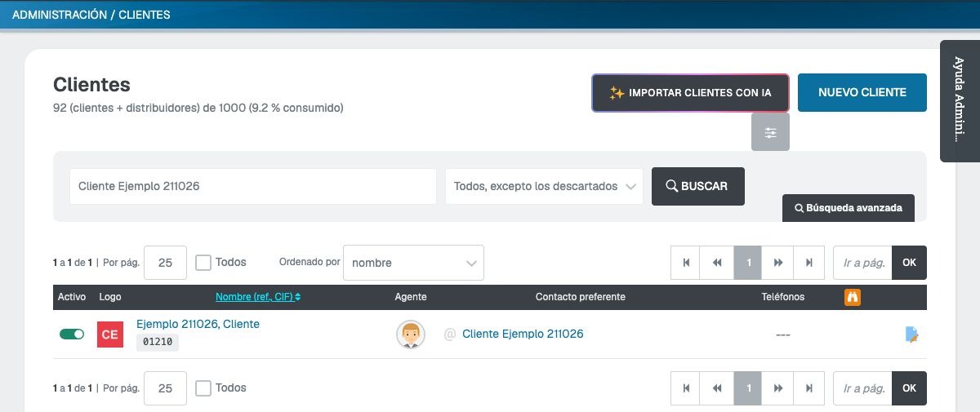Click the orange binoculars column icon
The width and height of the screenshot is (980, 412).
[853, 297]
